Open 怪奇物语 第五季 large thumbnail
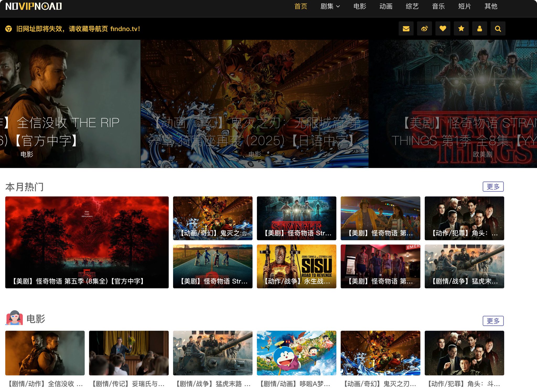Image resolution: width=537 pixels, height=392 pixels. pos(87,242)
